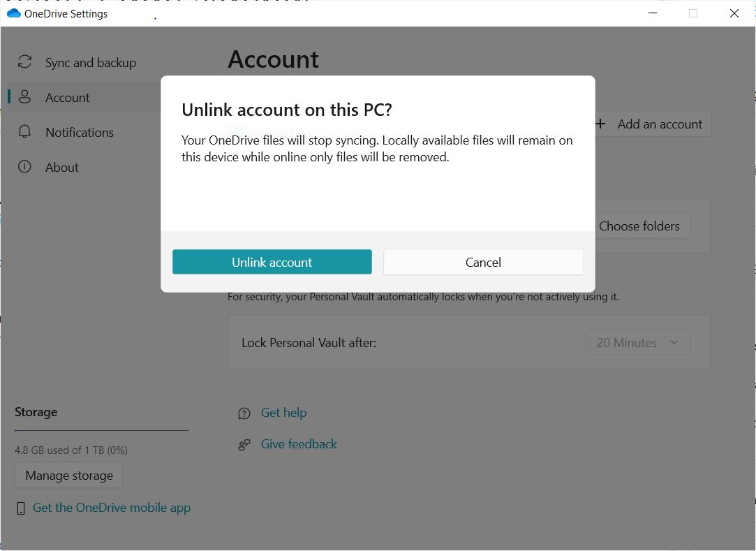Select the Account person icon in sidebar
Screen dimensions: 756x551
(x=24, y=97)
